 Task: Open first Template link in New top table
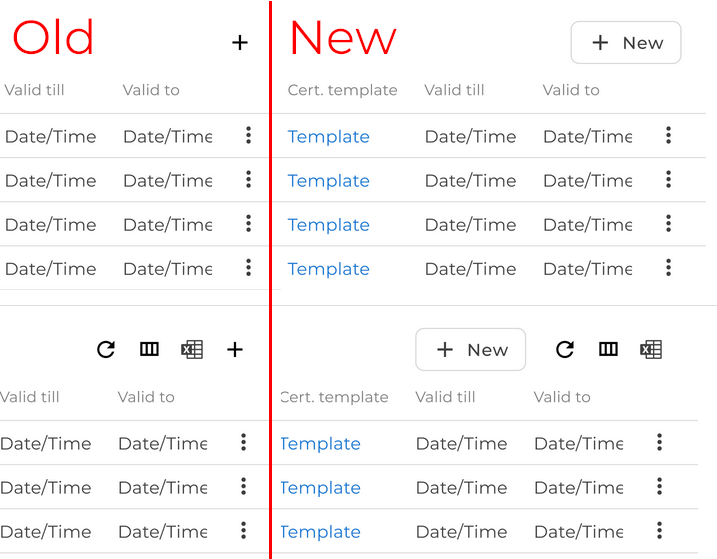click(x=328, y=136)
